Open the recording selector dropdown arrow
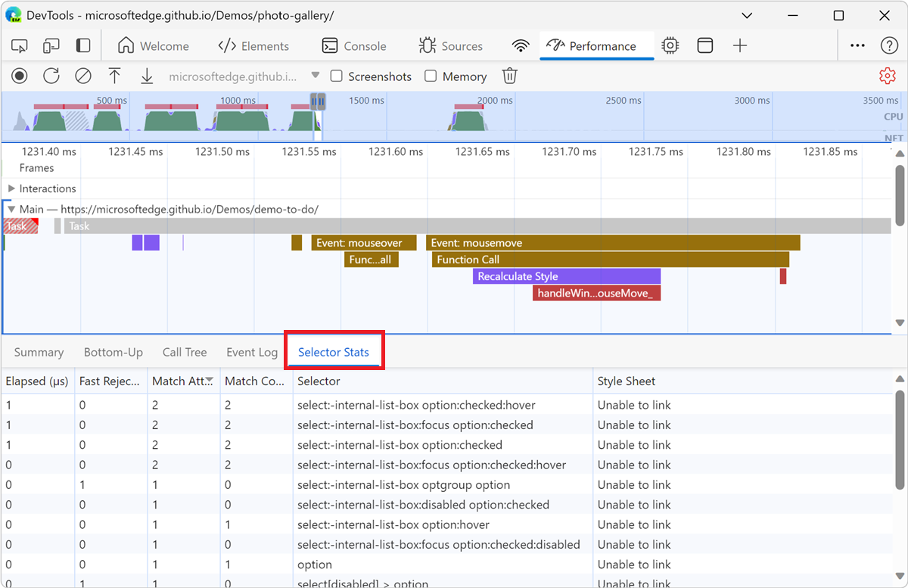 click(316, 76)
